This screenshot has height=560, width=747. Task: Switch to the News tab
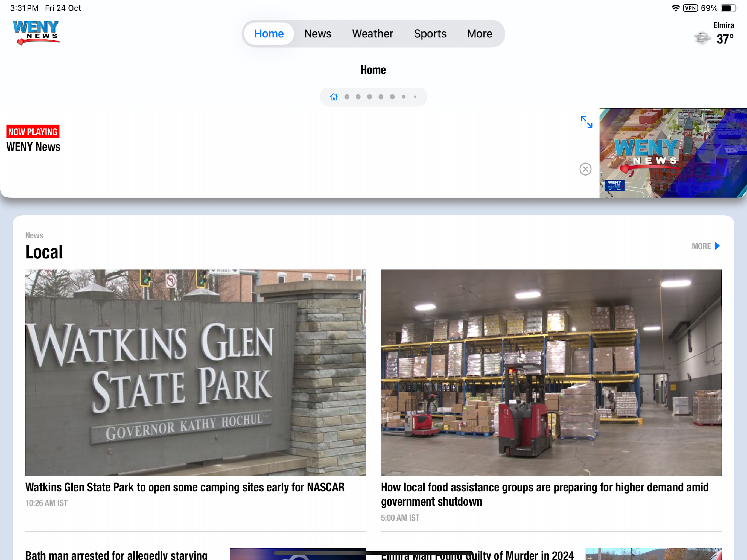click(x=317, y=34)
